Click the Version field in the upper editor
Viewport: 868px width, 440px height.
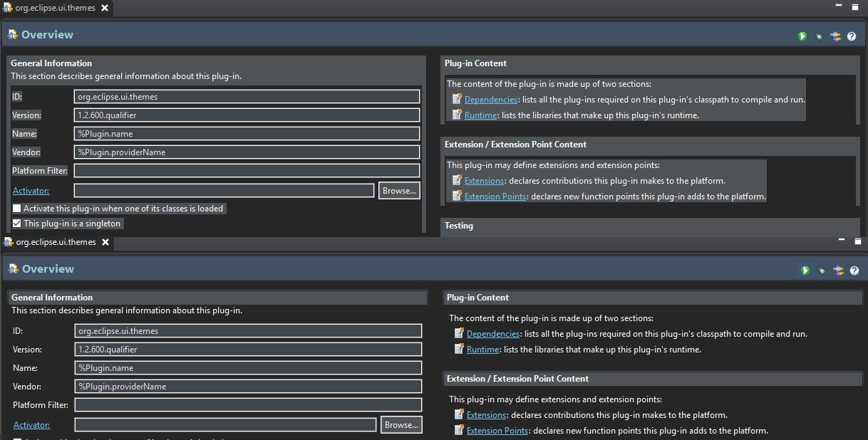click(247, 115)
